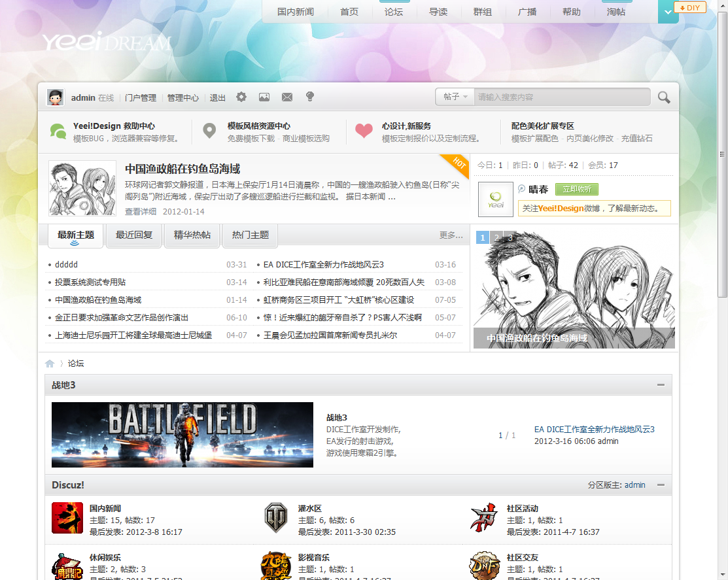Open the 广播 navigation menu item
Image resolution: width=728 pixels, height=580 pixels.
pos(527,12)
